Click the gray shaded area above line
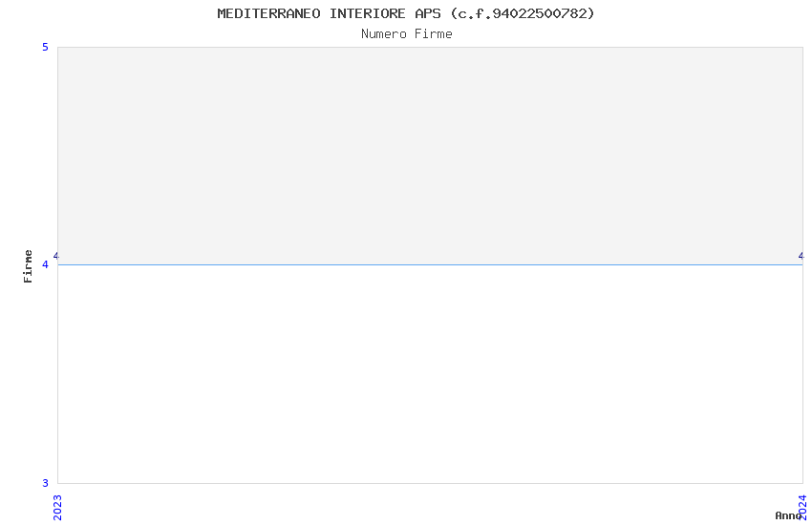Image resolution: width=812 pixels, height=525 pixels. coord(430,156)
